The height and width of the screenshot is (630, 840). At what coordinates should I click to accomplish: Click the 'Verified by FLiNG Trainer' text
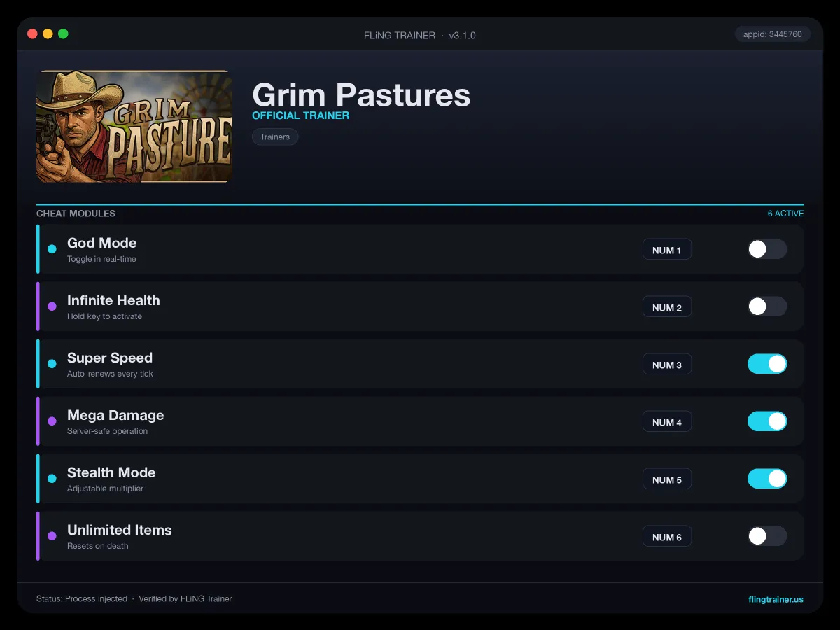(x=185, y=599)
